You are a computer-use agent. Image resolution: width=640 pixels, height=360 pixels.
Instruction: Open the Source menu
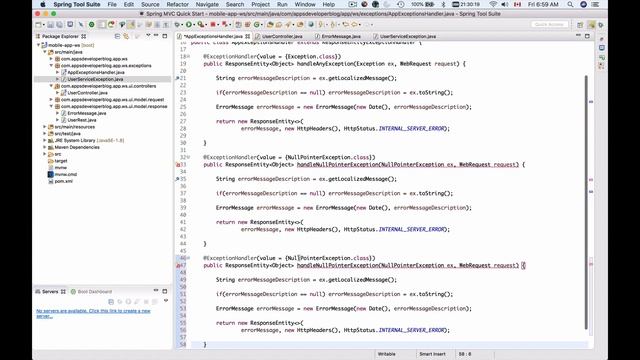(x=150, y=4)
